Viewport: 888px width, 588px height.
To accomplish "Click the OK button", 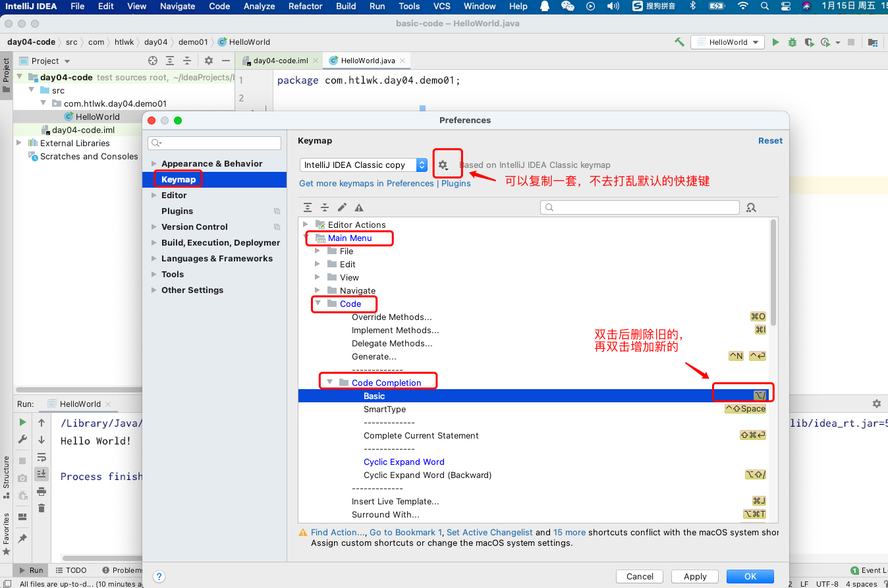I will click(750, 576).
